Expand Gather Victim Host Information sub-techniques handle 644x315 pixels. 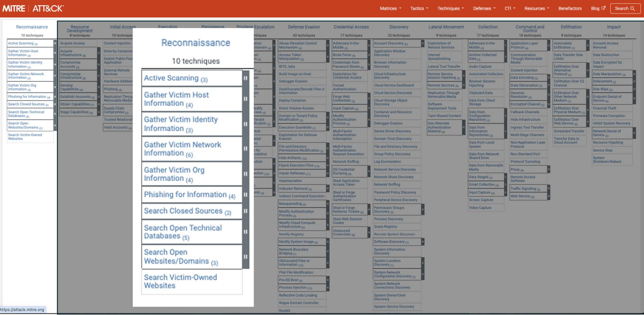pyautogui.click(x=245, y=99)
